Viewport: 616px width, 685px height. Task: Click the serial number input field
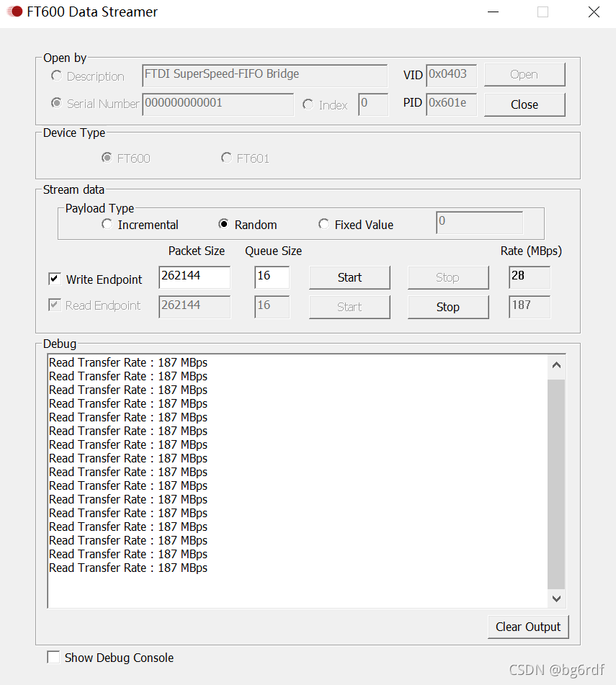(x=218, y=104)
